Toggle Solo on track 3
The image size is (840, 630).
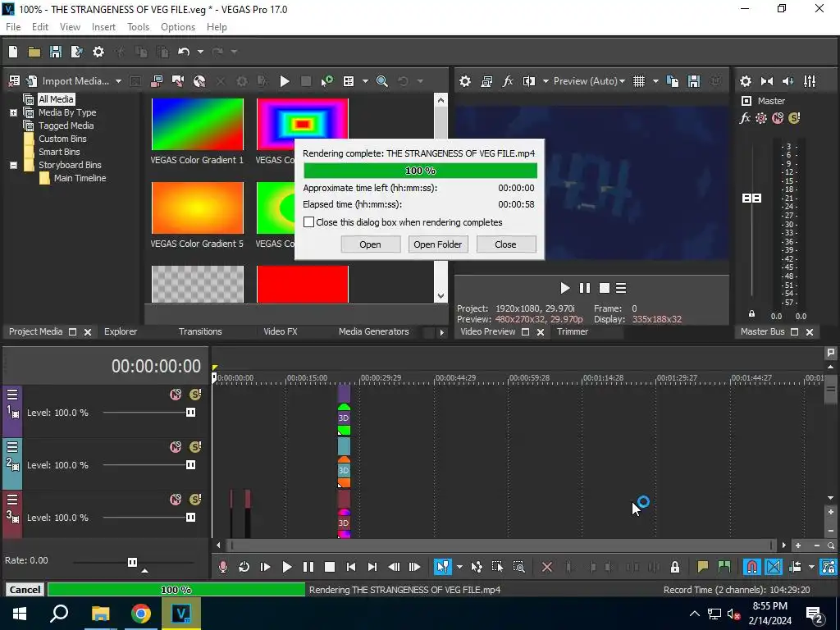point(195,500)
